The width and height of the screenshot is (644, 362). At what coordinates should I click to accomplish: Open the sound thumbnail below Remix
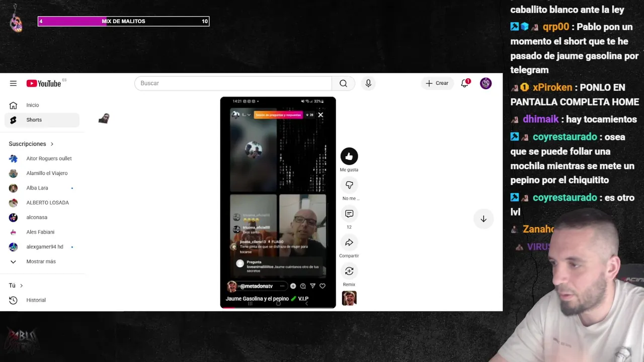click(349, 298)
